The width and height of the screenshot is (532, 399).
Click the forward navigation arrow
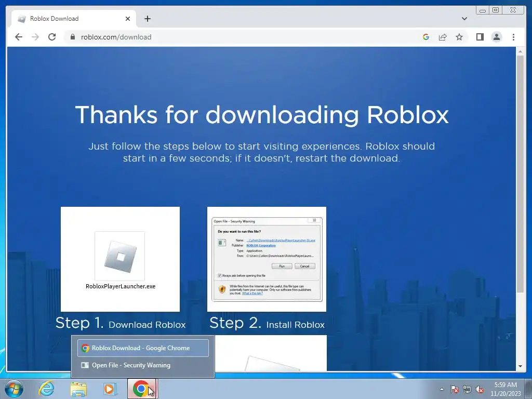pos(35,37)
